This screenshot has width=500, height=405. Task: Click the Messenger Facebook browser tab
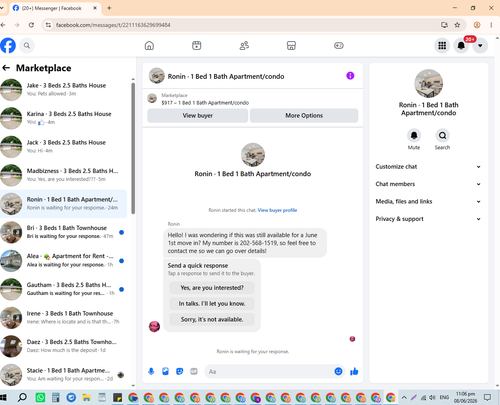point(55,8)
